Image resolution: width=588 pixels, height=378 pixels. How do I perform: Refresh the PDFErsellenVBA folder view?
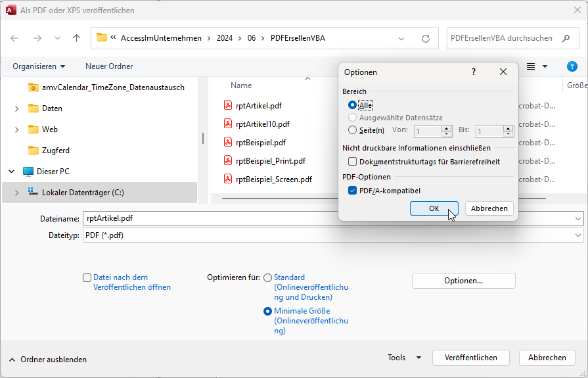click(426, 38)
